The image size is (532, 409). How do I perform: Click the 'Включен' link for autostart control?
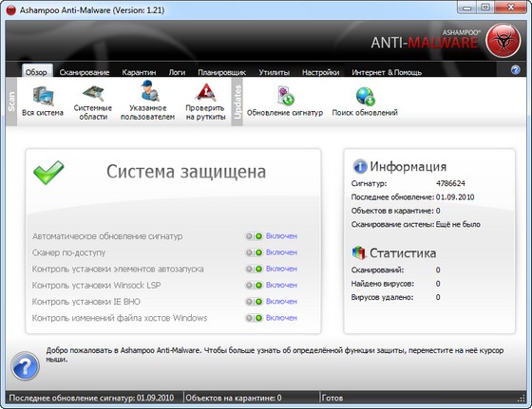click(x=281, y=269)
